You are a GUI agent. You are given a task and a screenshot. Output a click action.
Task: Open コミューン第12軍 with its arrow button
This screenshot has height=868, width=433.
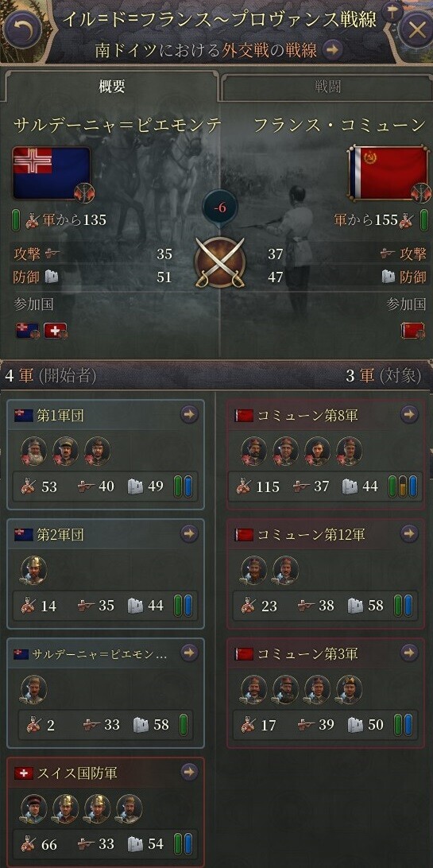coord(409,533)
